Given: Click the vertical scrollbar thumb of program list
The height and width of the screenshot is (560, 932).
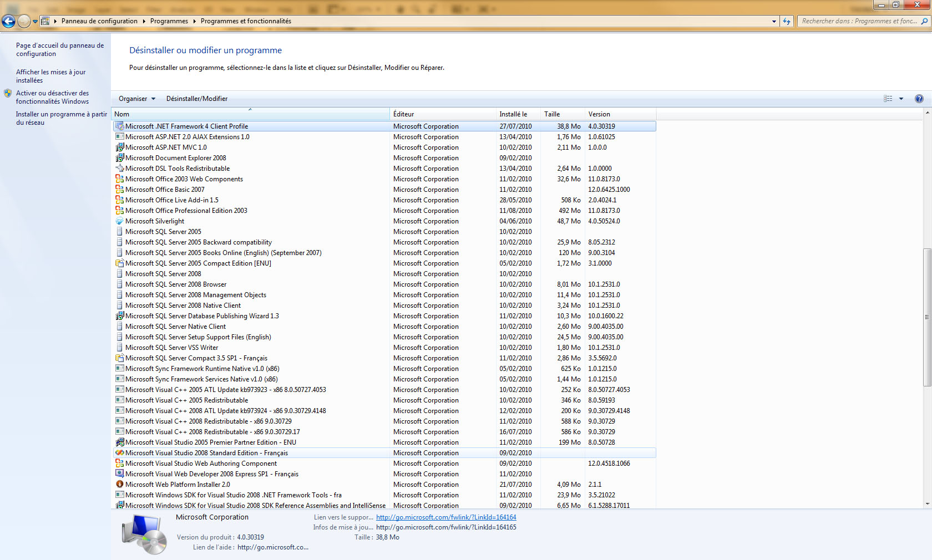Looking at the screenshot, I should point(927,317).
